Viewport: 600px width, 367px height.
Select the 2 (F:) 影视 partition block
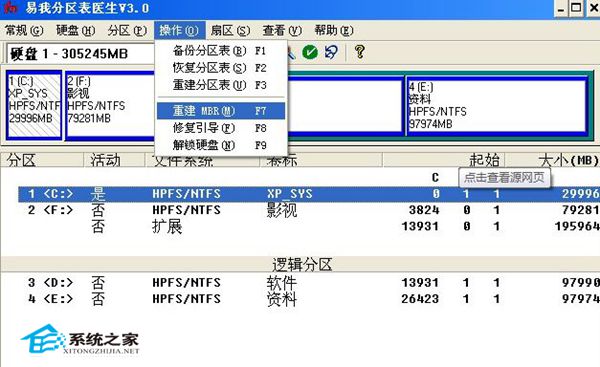click(110, 105)
